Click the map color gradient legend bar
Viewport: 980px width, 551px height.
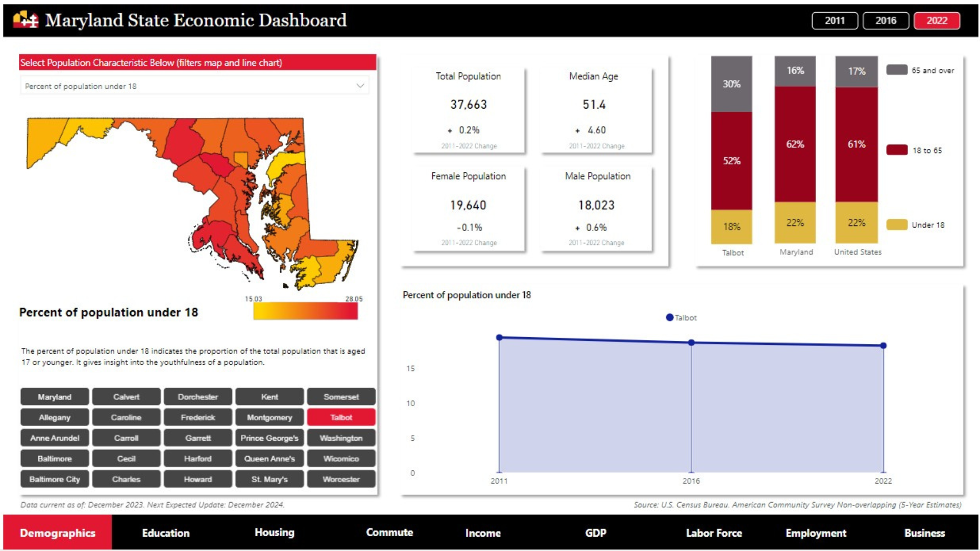pyautogui.click(x=305, y=311)
